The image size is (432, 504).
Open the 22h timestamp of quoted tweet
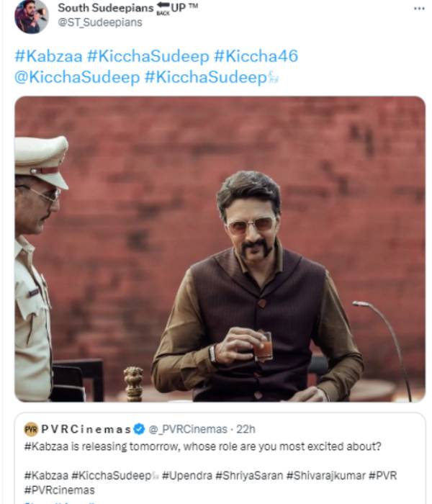click(246, 430)
